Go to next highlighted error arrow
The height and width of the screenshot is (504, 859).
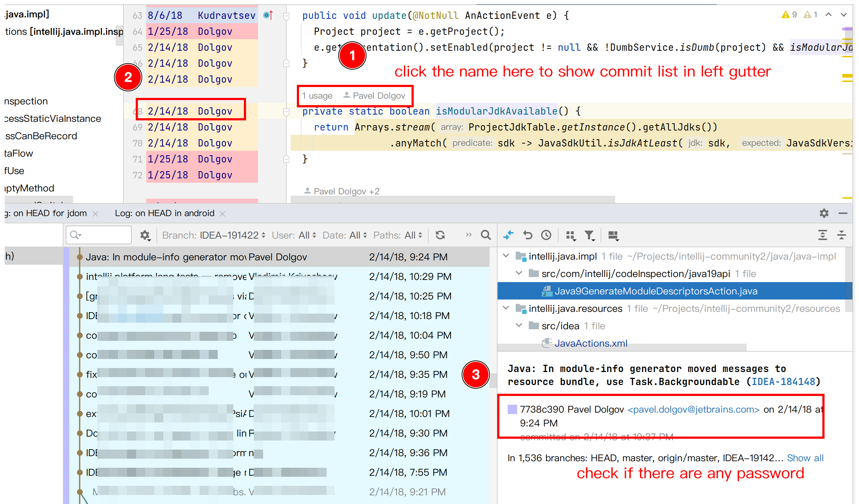click(844, 15)
